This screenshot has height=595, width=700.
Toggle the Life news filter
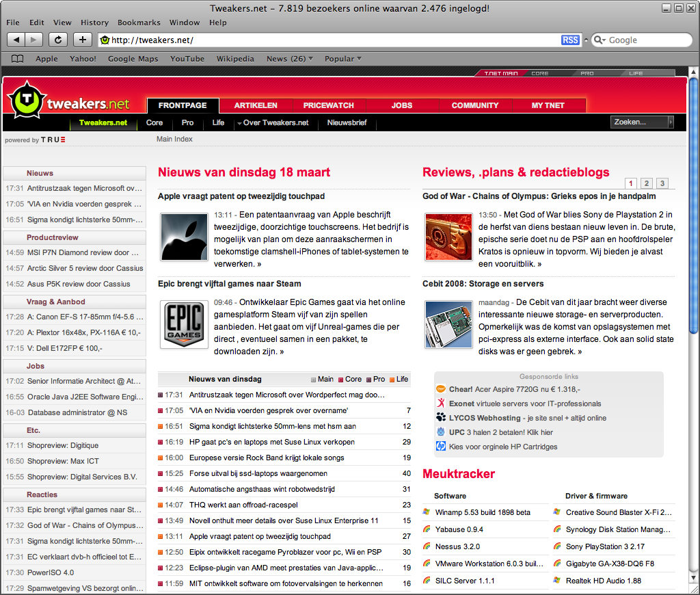pos(399,380)
